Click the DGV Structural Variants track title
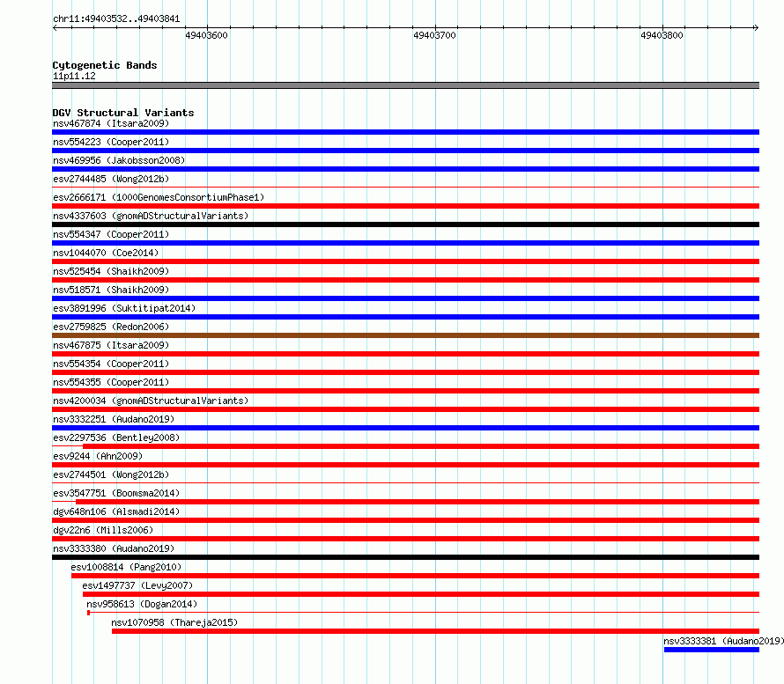 pyautogui.click(x=123, y=113)
